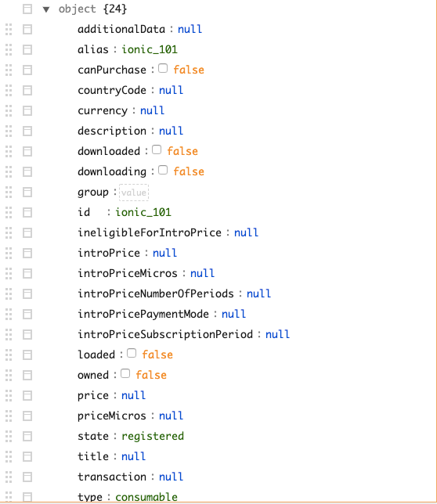Check the owned checkbox
437x504 pixels.
[x=125, y=373]
